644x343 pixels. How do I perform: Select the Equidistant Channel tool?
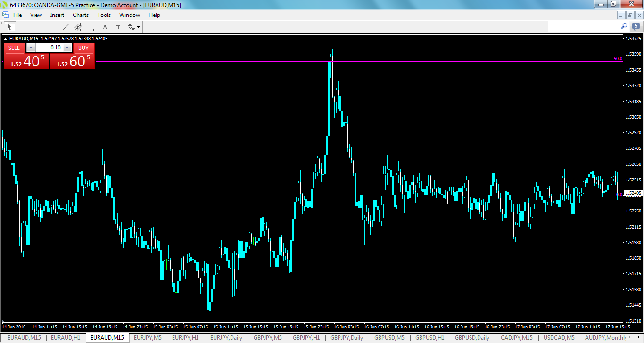pyautogui.click(x=79, y=27)
